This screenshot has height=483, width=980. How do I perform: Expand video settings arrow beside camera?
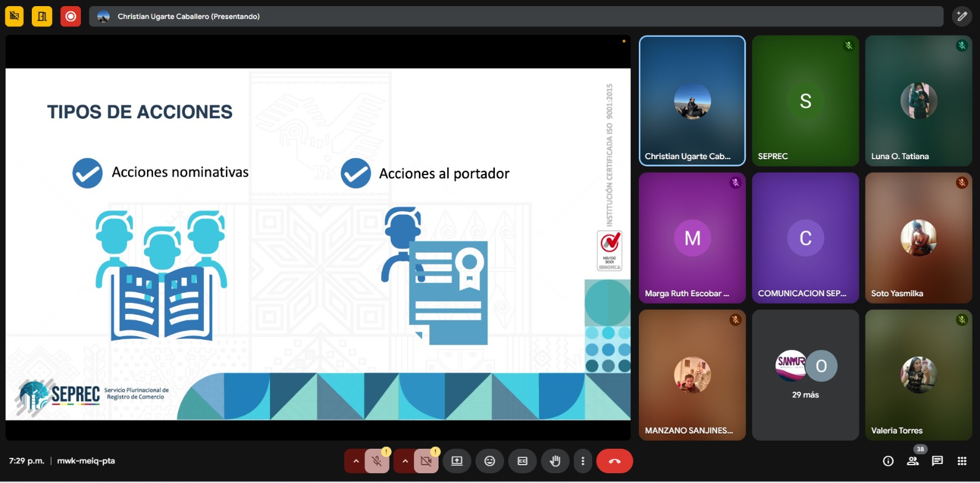click(x=404, y=461)
